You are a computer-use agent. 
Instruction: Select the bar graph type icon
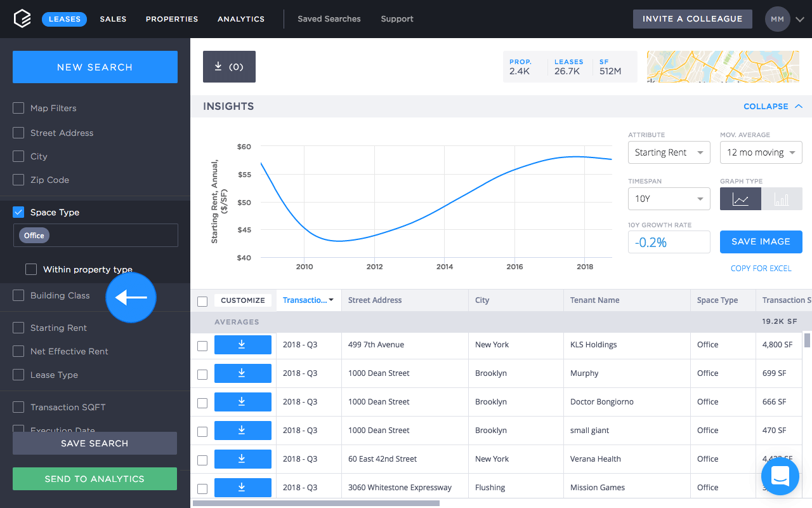click(782, 199)
